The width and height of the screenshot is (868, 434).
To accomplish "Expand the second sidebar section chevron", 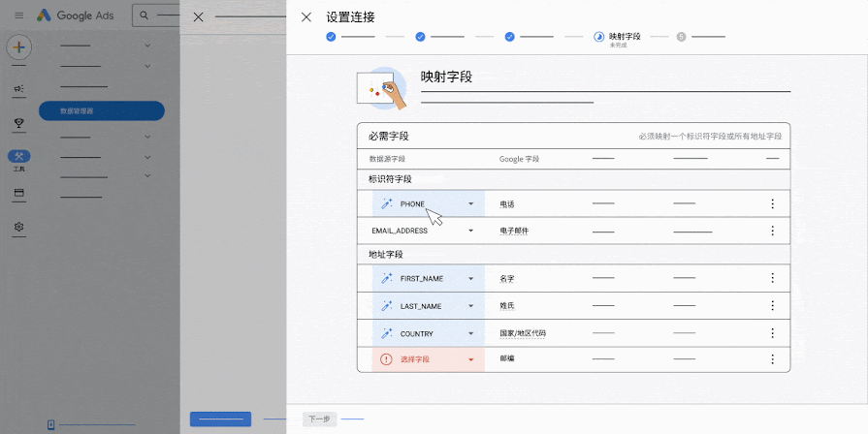I will coord(147,66).
